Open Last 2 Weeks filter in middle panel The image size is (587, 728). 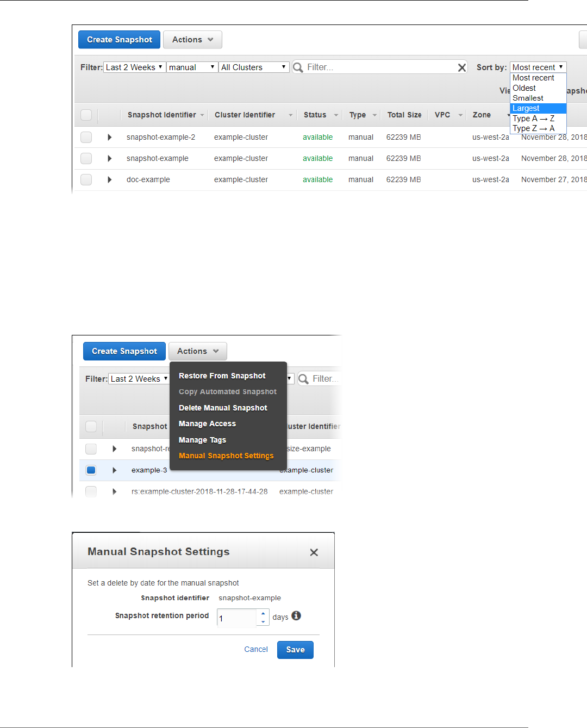coord(139,379)
